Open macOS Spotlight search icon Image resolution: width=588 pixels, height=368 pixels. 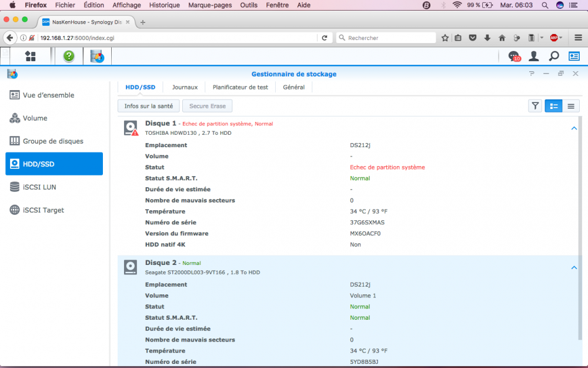point(545,5)
